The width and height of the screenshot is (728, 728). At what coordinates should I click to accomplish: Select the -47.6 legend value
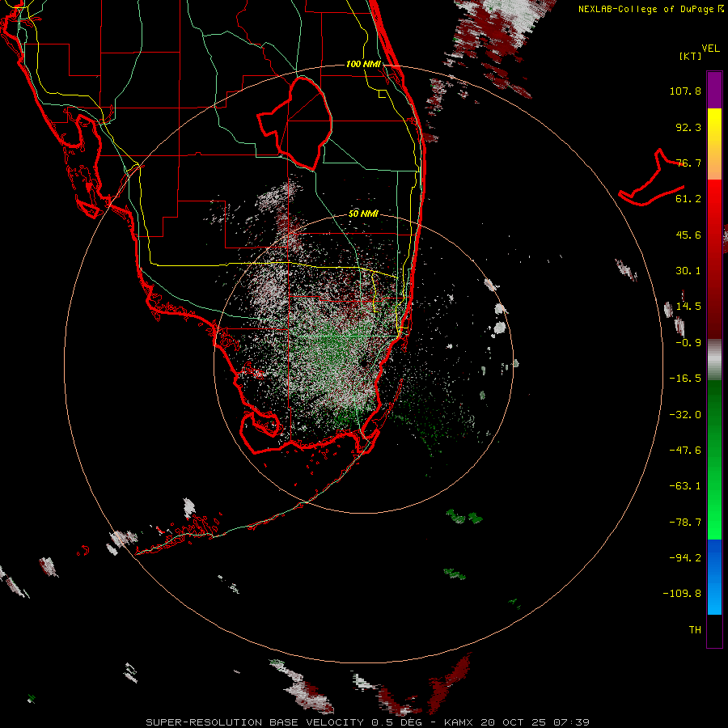coord(685,451)
